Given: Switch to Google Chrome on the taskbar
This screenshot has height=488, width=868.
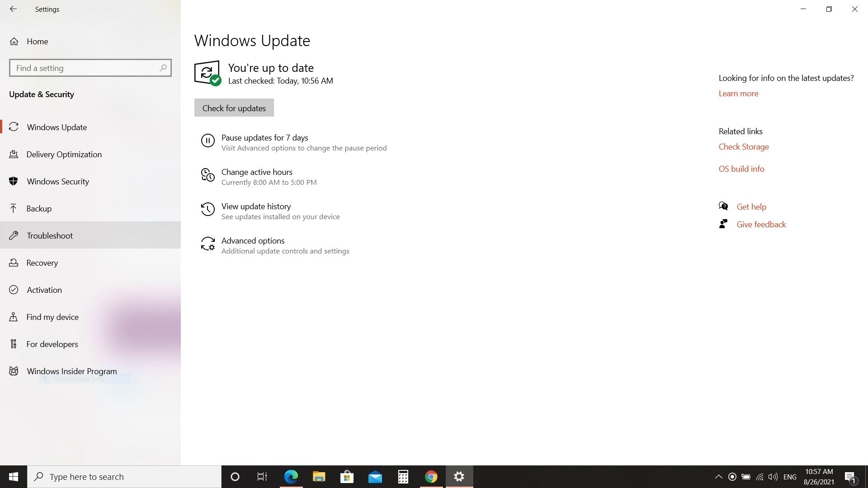Looking at the screenshot, I should [431, 477].
